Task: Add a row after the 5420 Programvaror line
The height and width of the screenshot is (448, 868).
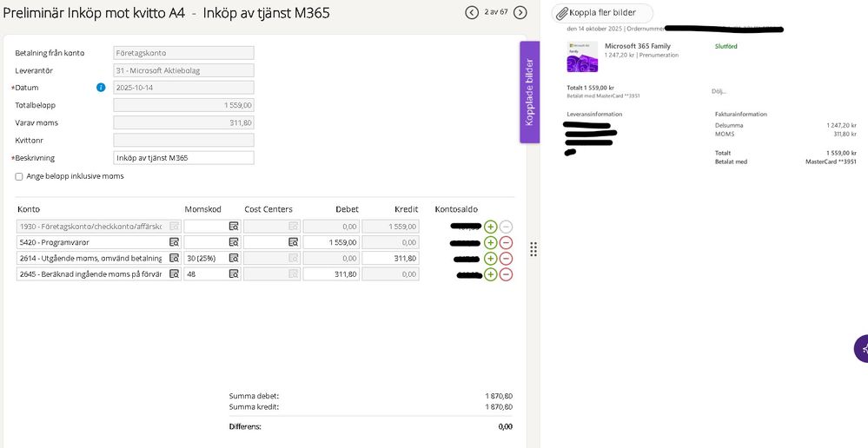Action: pyautogui.click(x=490, y=242)
